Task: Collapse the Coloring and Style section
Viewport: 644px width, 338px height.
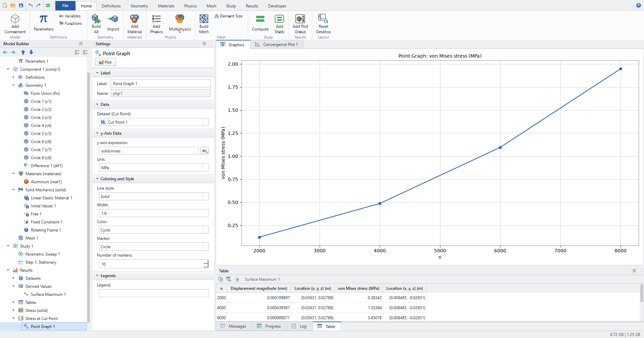Action: click(x=97, y=179)
